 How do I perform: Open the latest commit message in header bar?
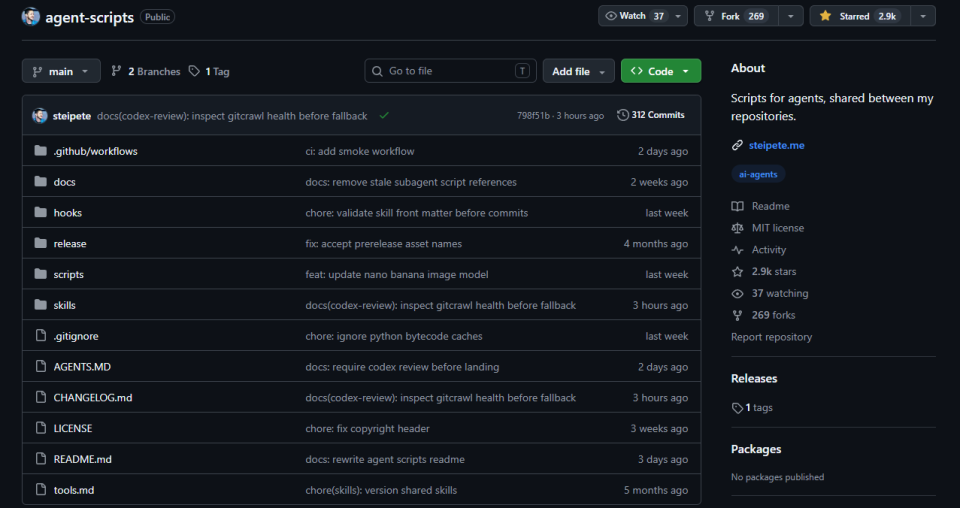232,116
